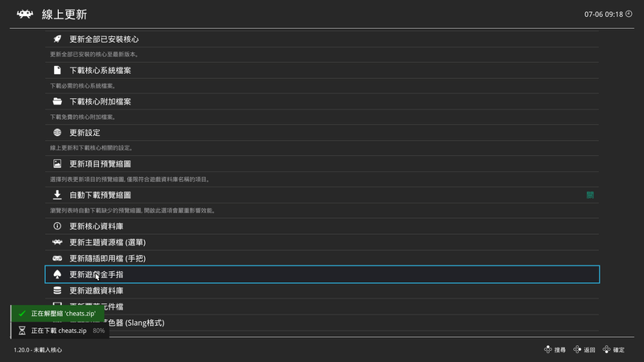Click the 正在解壓縮 'cheats.zip' notification
644x362 pixels.
[x=57, y=314]
